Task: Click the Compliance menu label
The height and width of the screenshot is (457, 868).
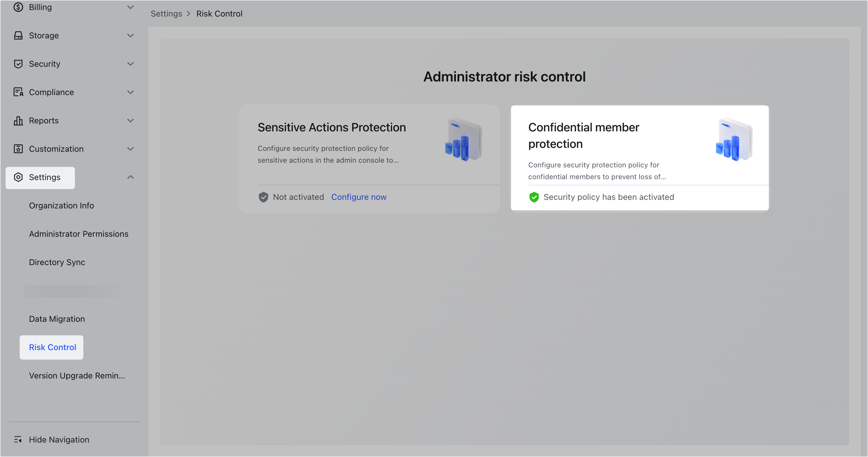Action: (51, 92)
